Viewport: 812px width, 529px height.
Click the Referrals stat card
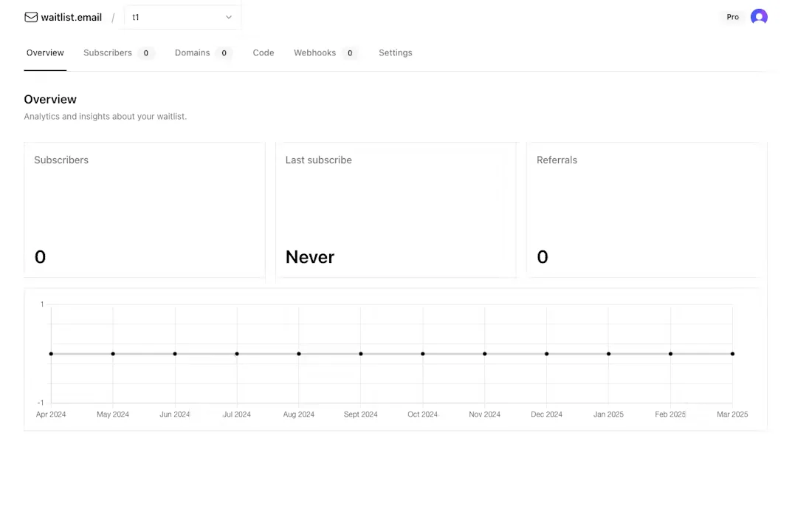646,209
